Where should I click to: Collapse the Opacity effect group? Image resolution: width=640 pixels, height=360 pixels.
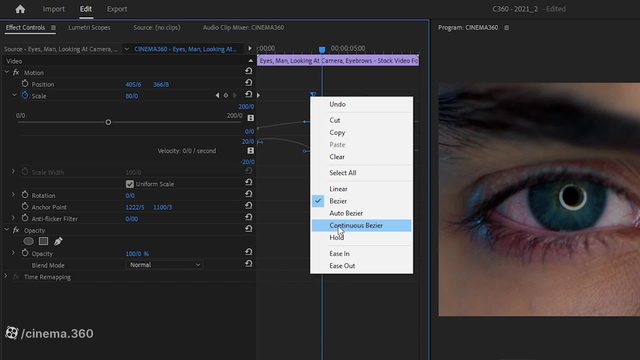[x=7, y=230]
